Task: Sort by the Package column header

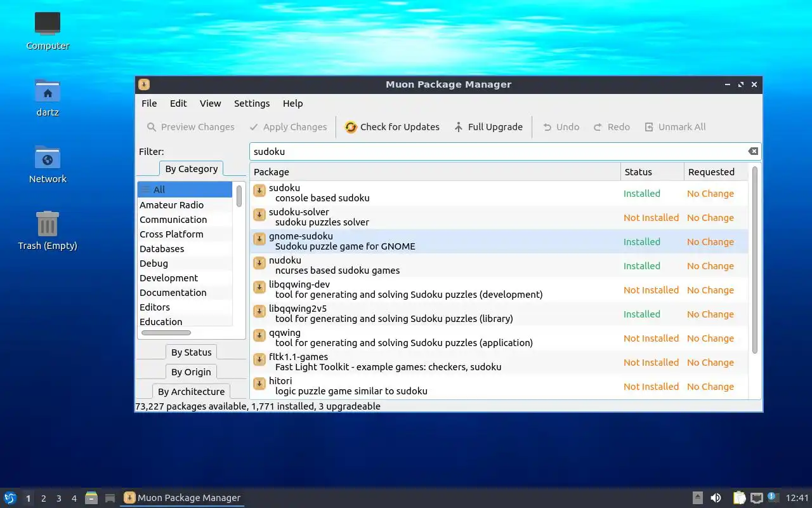Action: coord(435,172)
